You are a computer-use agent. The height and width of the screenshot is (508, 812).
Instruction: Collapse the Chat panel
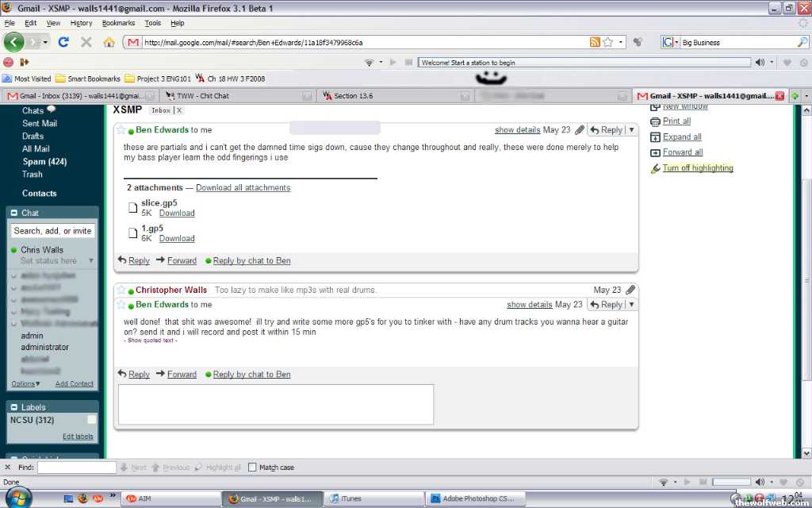pyautogui.click(x=13, y=213)
